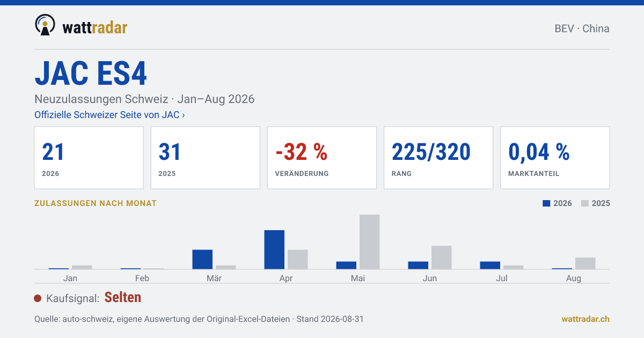Click the 'ZULASSUNGEN NACH MONAT' chart heading
Image resolution: width=644 pixels, height=338 pixels.
[96, 203]
